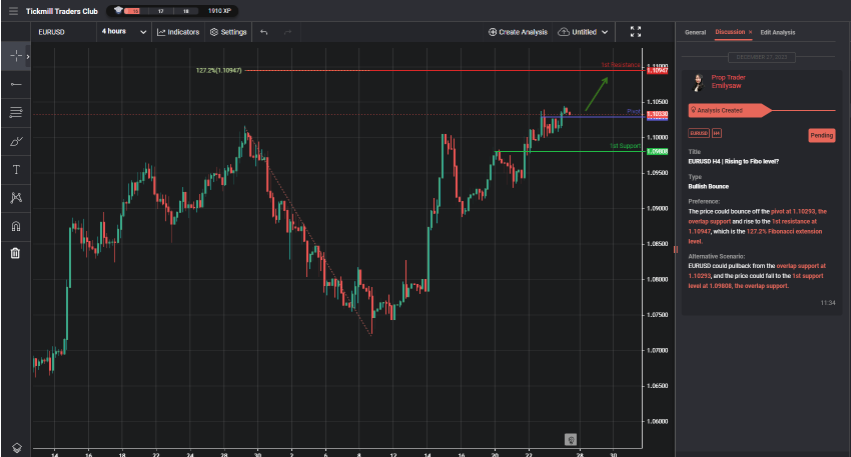This screenshot has width=851, height=457.
Task: Open the Indicators menu
Action: pos(178,32)
